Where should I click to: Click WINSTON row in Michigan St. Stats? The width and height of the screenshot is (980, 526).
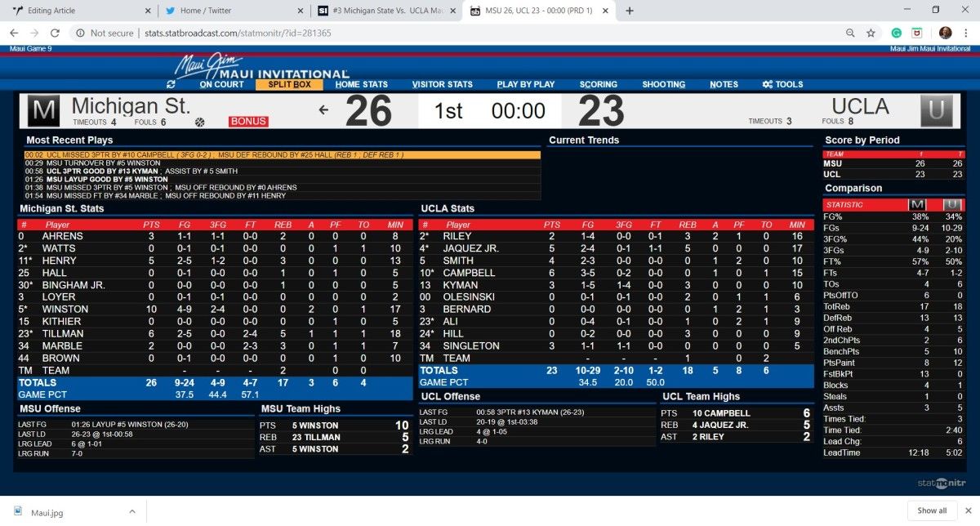pyautogui.click(x=216, y=310)
